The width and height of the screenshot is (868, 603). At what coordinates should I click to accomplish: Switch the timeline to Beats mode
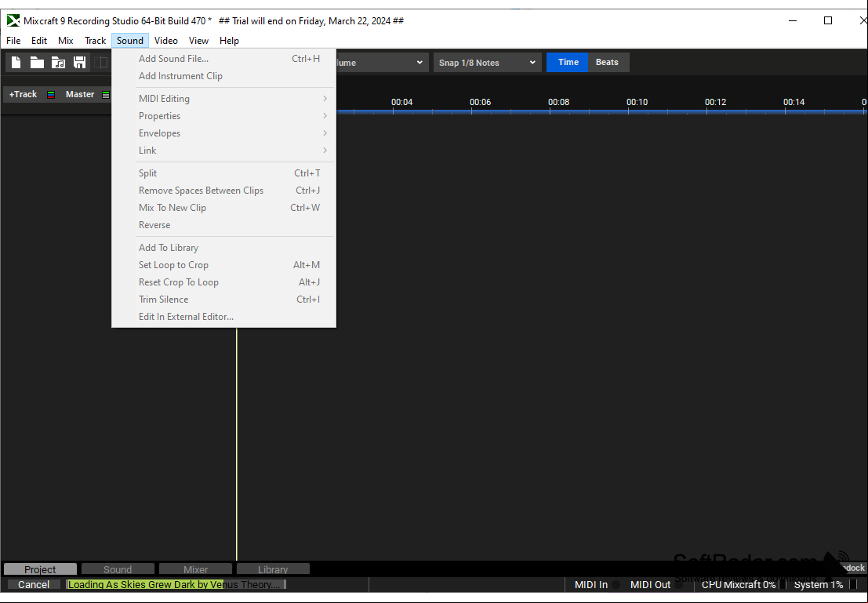[x=607, y=62]
